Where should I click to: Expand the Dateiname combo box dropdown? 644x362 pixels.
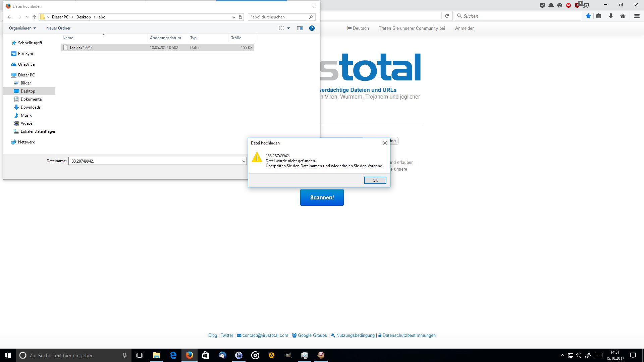pyautogui.click(x=244, y=161)
